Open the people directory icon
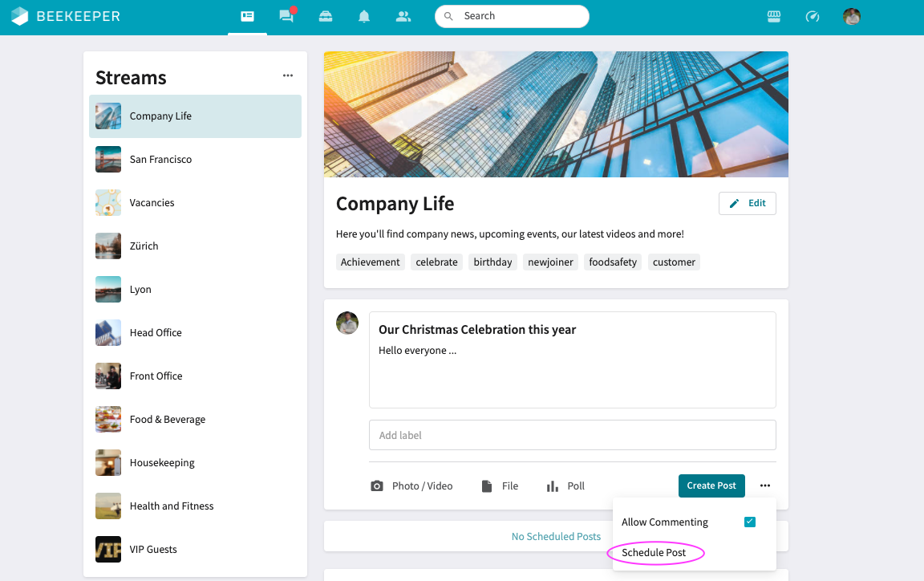 403,16
